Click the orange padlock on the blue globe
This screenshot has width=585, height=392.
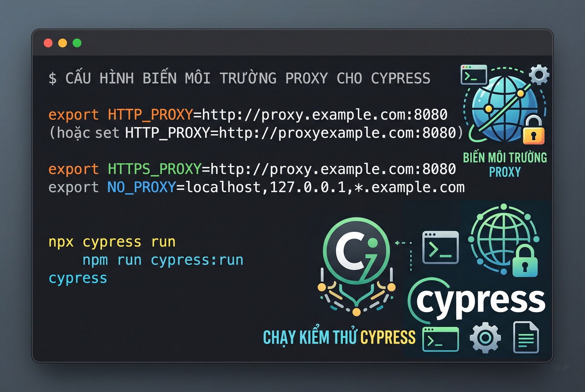click(x=533, y=131)
